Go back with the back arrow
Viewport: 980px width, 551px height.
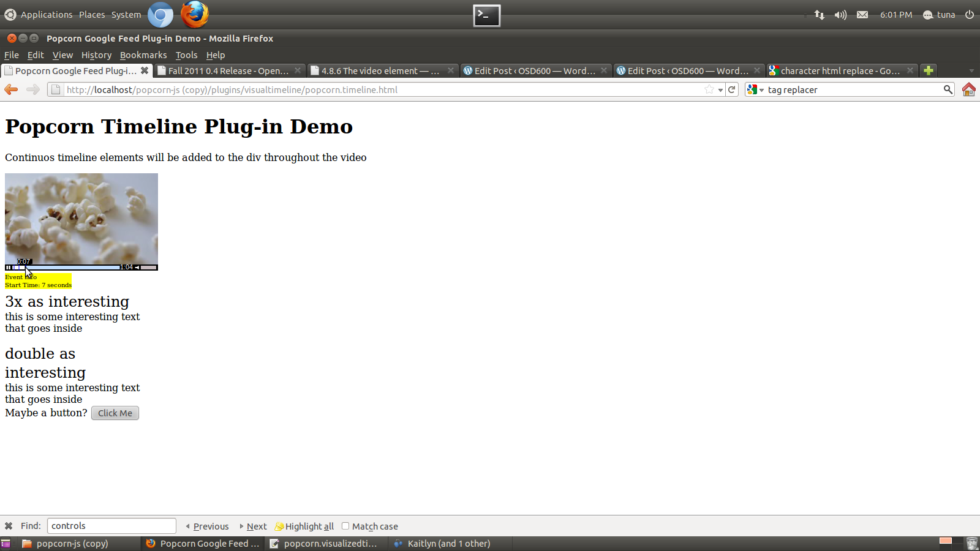click(11, 89)
